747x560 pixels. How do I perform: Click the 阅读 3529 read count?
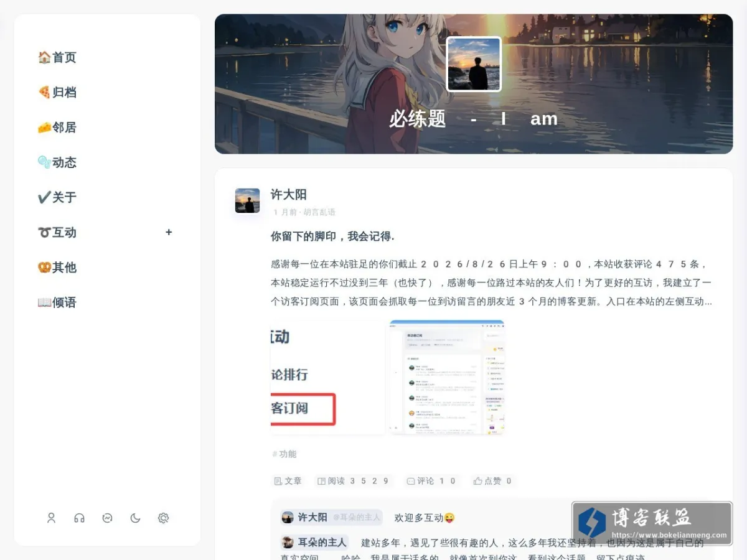click(x=354, y=481)
